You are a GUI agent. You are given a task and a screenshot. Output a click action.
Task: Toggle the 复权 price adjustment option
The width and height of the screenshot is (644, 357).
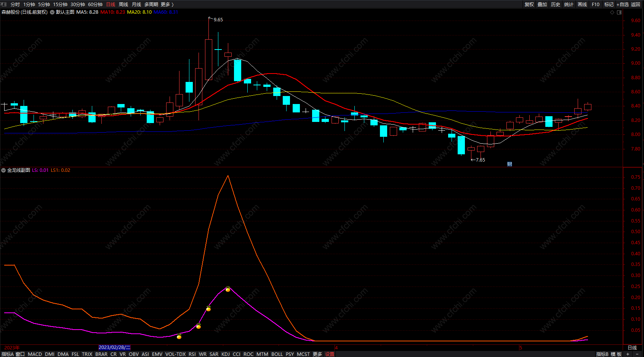(x=529, y=4)
